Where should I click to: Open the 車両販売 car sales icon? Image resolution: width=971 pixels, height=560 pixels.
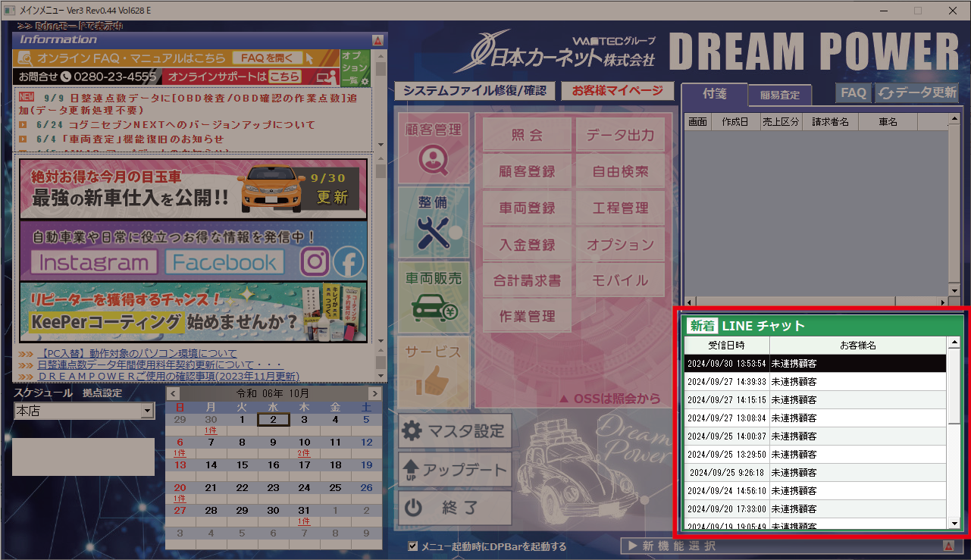pyautogui.click(x=434, y=296)
